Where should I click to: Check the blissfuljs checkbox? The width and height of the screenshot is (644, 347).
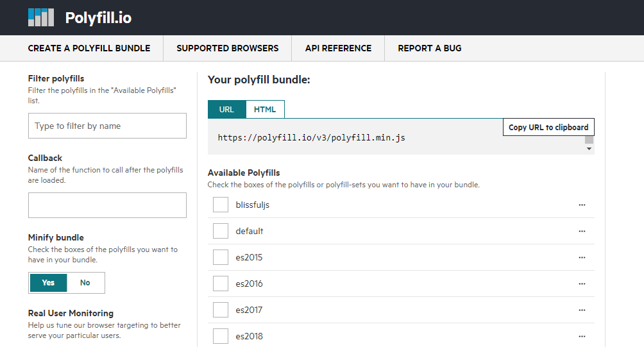point(221,205)
